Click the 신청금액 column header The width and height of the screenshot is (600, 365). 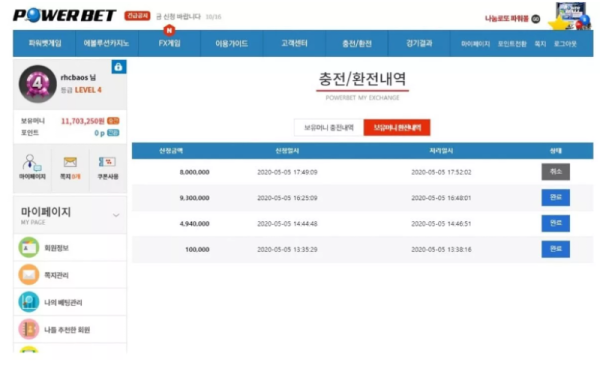click(171, 151)
